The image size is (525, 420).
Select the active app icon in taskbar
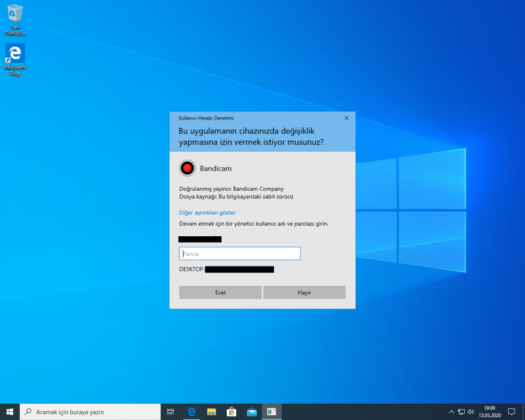point(271,412)
